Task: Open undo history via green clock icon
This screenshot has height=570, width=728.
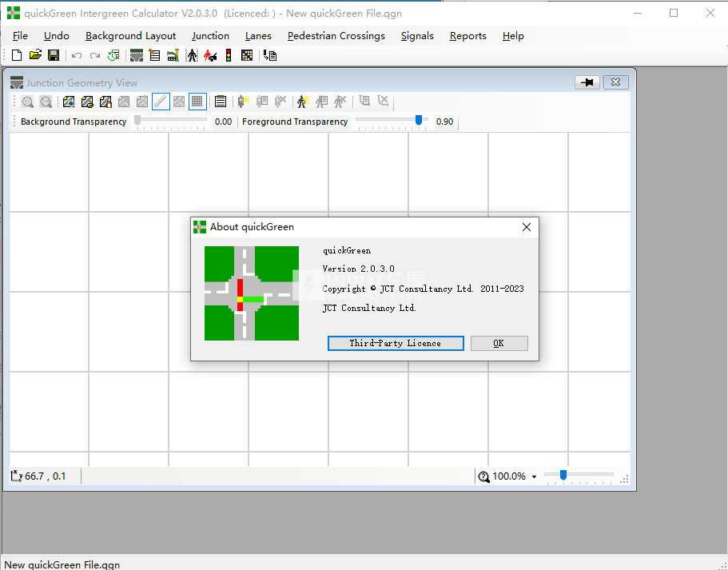Action: click(113, 56)
